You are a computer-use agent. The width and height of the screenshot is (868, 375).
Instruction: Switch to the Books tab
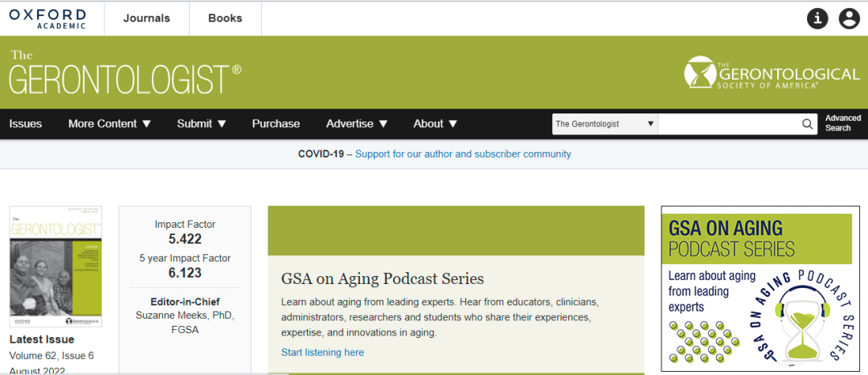click(x=225, y=19)
